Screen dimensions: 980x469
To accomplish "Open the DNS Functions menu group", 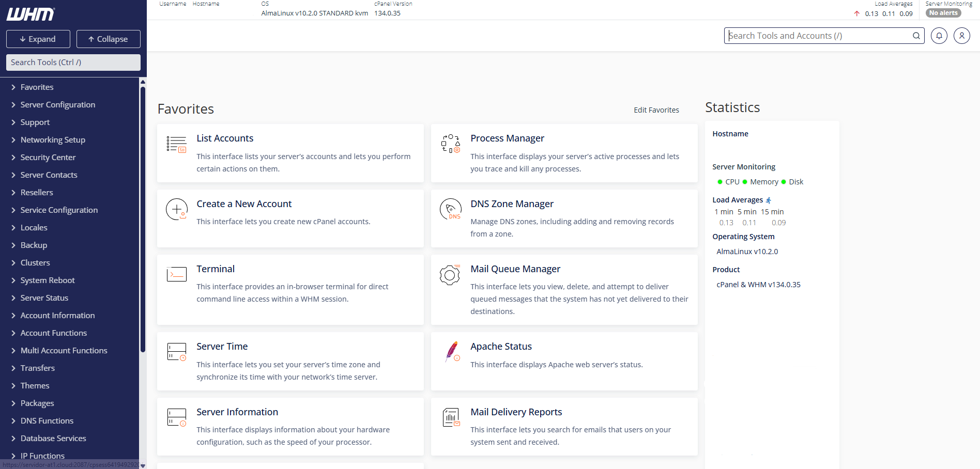I will (70, 421).
